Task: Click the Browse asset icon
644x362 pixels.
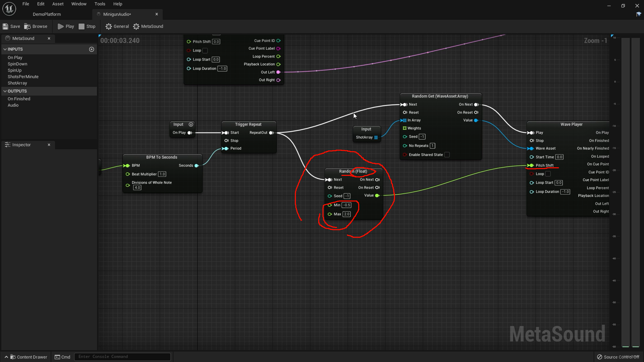Action: 27,26
